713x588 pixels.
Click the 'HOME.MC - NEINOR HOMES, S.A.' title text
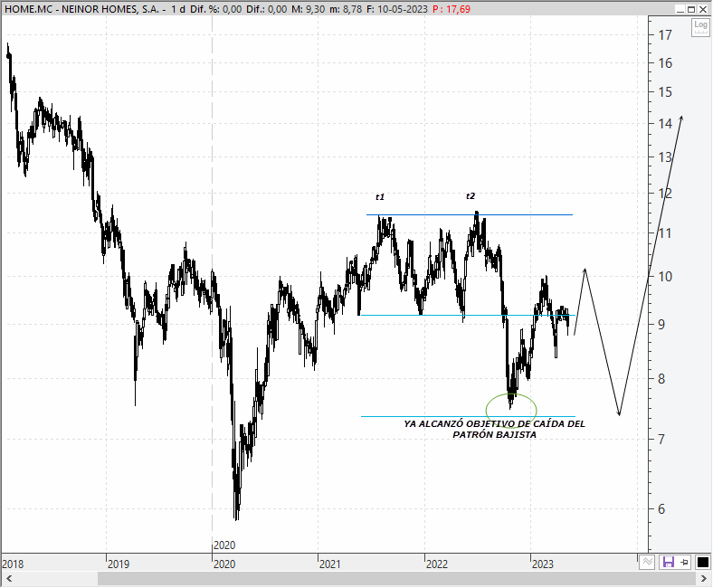pos(81,9)
